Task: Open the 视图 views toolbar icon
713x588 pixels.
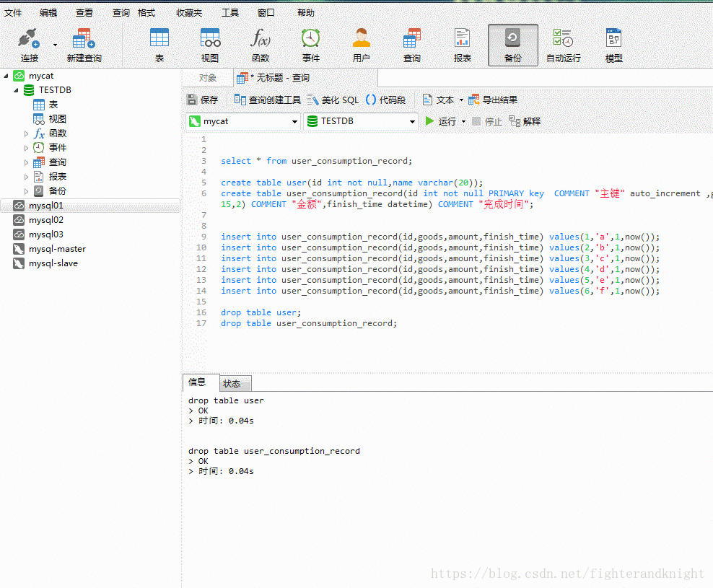Action: pos(210,38)
